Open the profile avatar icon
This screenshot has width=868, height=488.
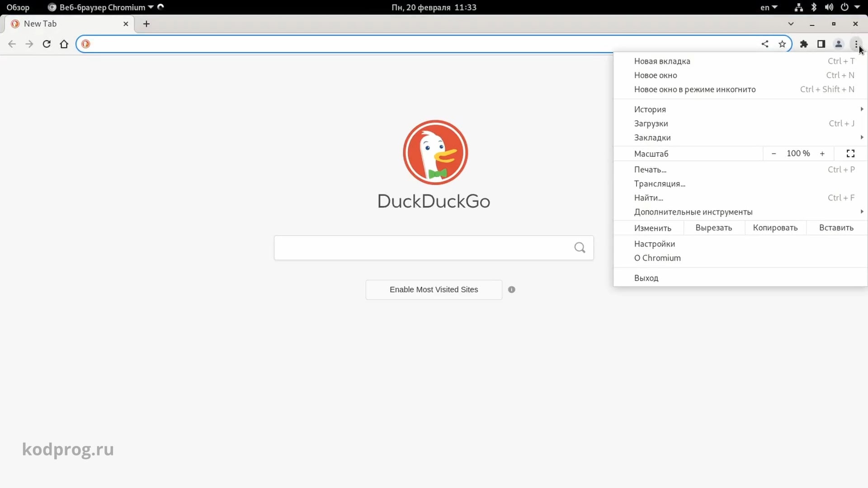839,44
